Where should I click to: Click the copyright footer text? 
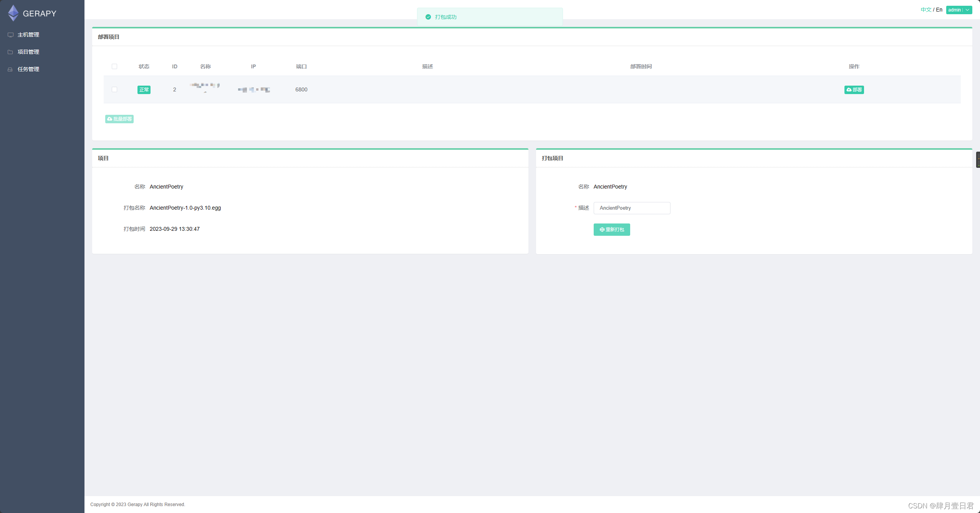[x=138, y=505]
